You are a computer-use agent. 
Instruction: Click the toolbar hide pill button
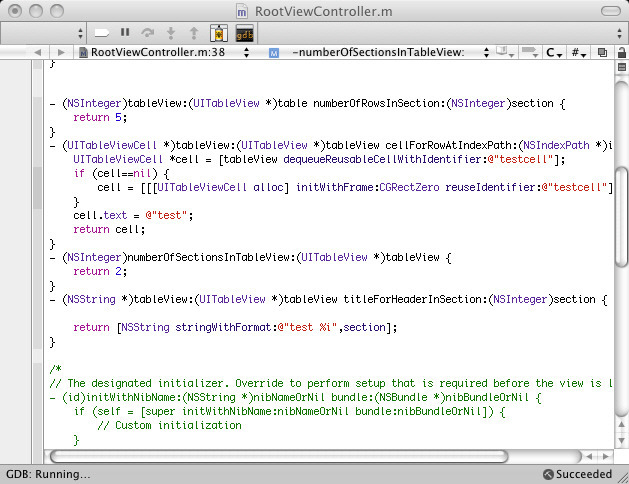(x=611, y=11)
